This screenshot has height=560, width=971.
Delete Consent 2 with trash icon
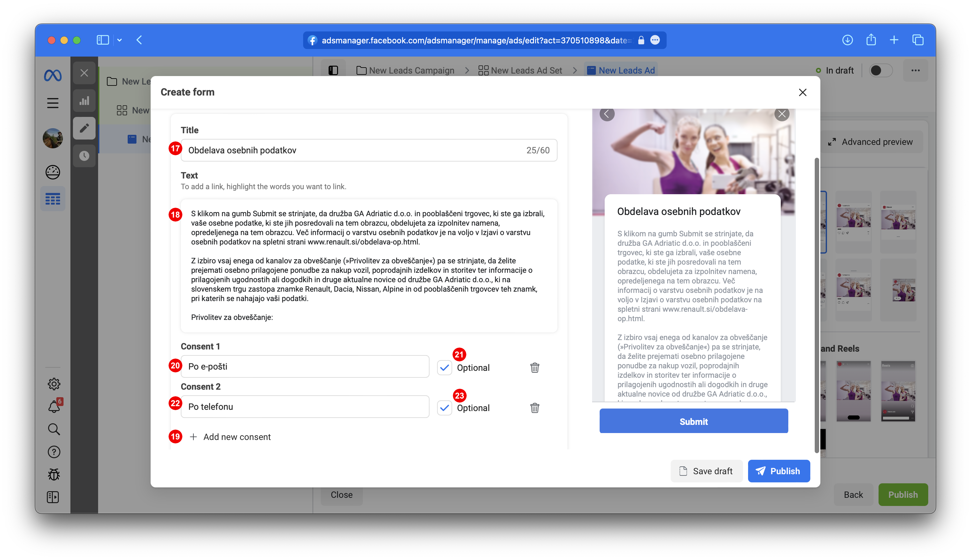tap(535, 408)
